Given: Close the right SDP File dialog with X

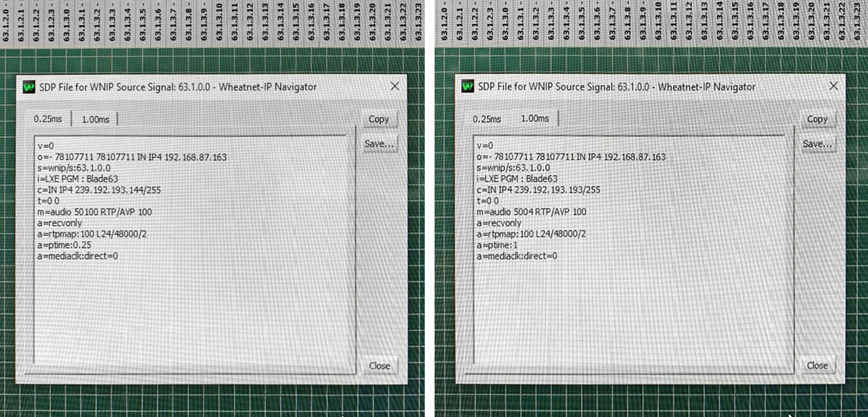Looking at the screenshot, I should click(x=833, y=86).
